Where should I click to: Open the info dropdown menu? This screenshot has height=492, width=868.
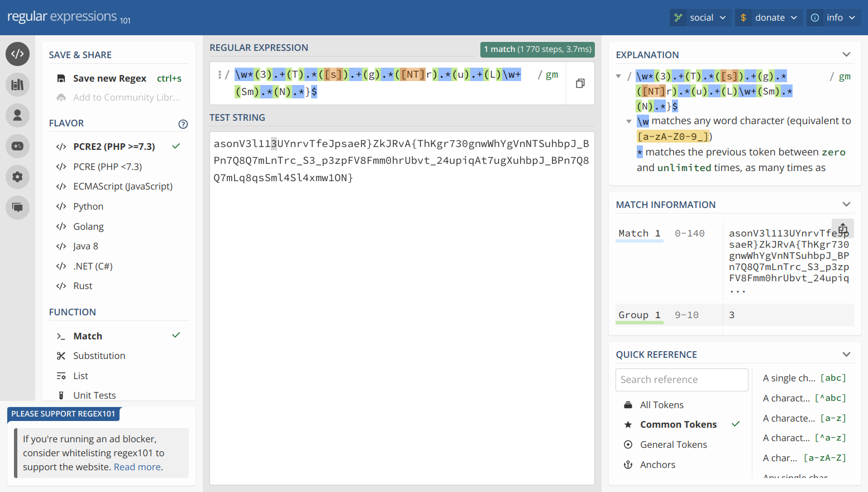click(x=833, y=18)
